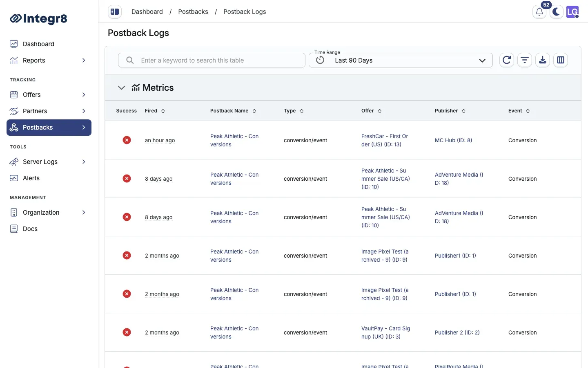Click the search magnifier icon
The image size is (588, 368).
click(130, 60)
